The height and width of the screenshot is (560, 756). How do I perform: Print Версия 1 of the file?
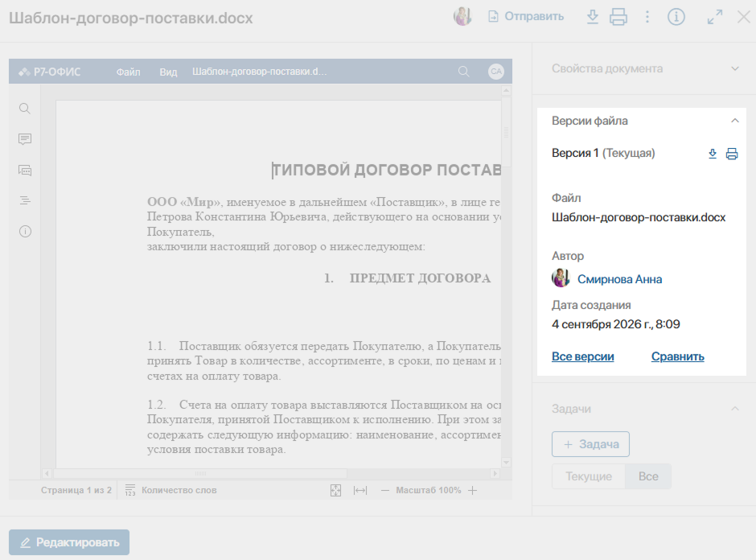(731, 154)
